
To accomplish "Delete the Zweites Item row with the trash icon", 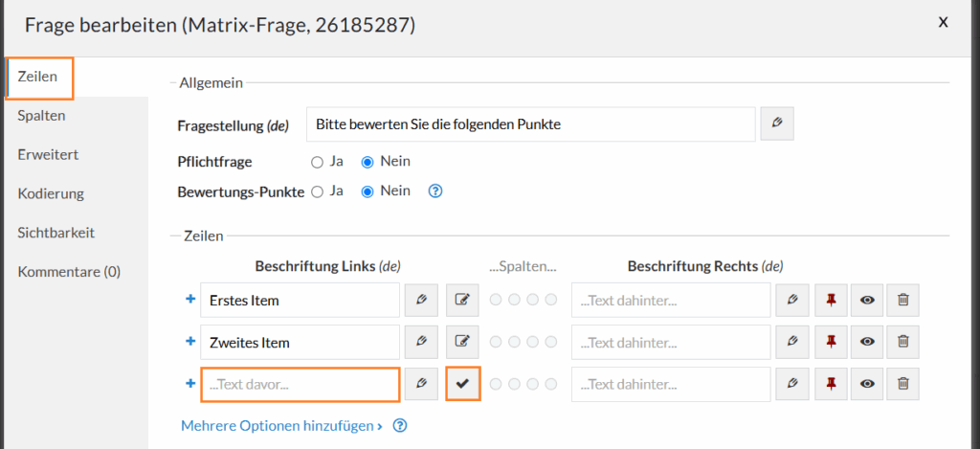I will point(902,342).
